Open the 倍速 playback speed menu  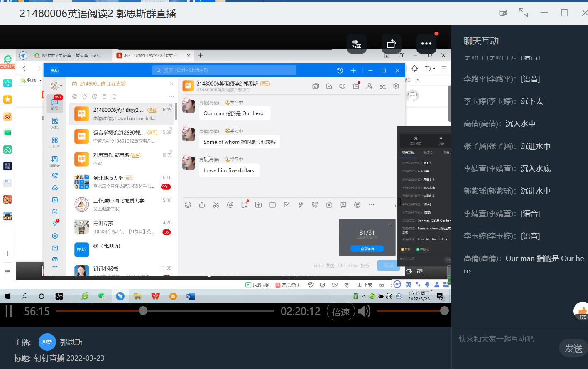coord(341,312)
